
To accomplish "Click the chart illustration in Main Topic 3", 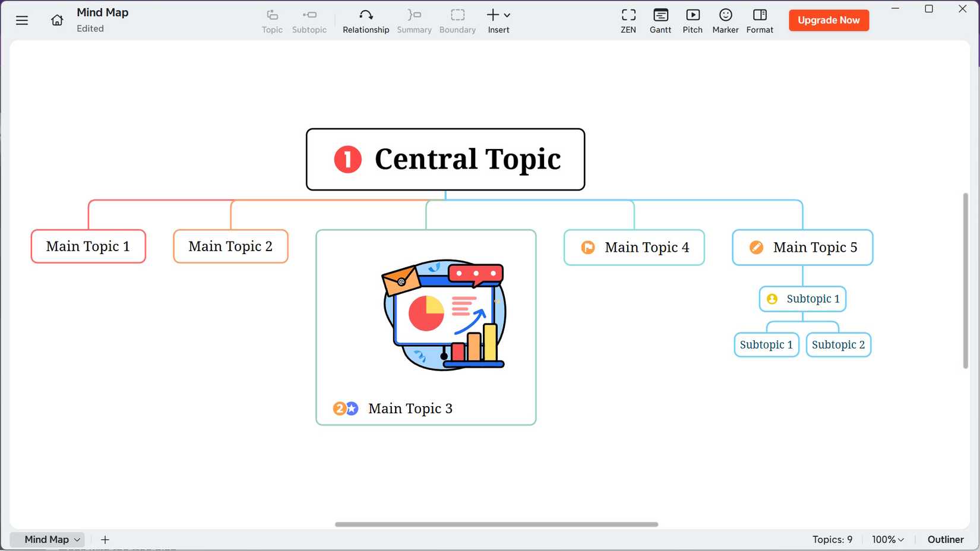I will coord(444,315).
